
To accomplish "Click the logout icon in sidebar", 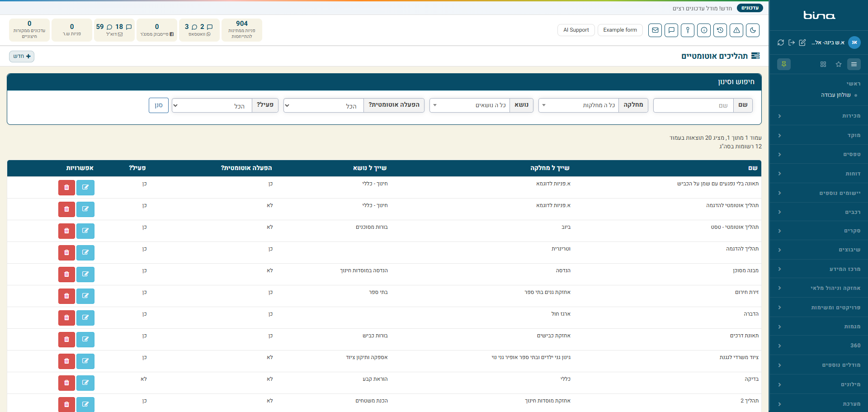I will click(x=792, y=43).
